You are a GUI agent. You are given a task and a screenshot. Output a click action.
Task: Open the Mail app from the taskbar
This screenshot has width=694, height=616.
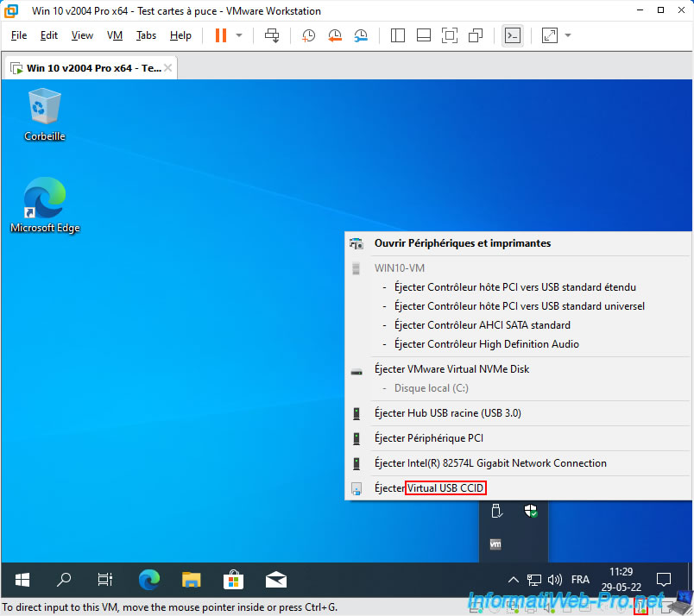[x=275, y=580]
